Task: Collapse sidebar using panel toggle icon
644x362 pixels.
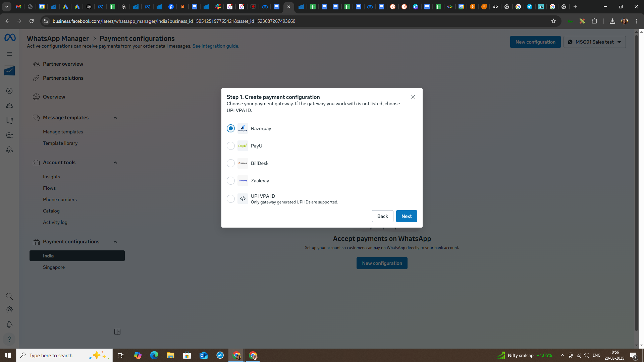Action: point(117,332)
